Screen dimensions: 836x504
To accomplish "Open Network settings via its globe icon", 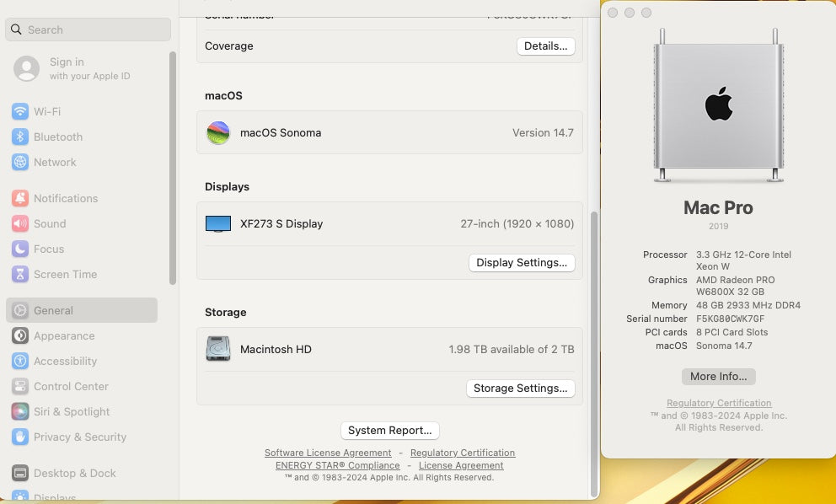I will pyautogui.click(x=19, y=162).
